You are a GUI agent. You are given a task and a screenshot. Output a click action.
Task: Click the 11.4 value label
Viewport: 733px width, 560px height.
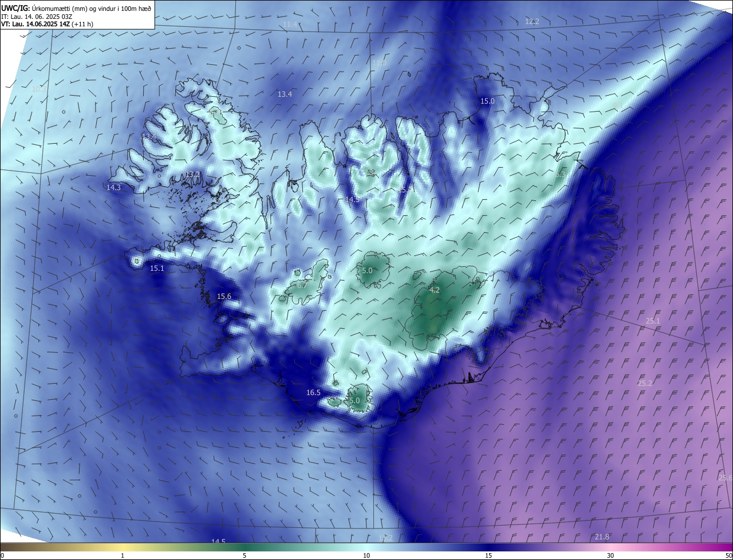[291, 24]
